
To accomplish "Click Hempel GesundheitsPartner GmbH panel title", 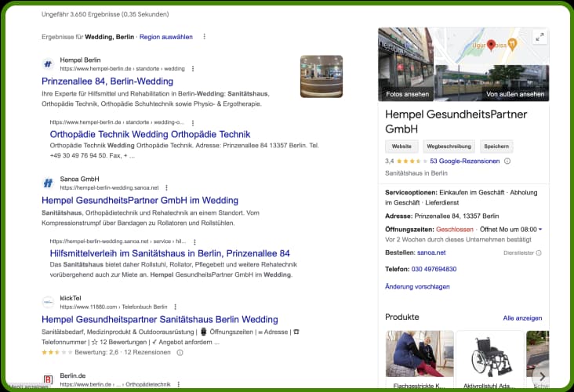I will (456, 122).
